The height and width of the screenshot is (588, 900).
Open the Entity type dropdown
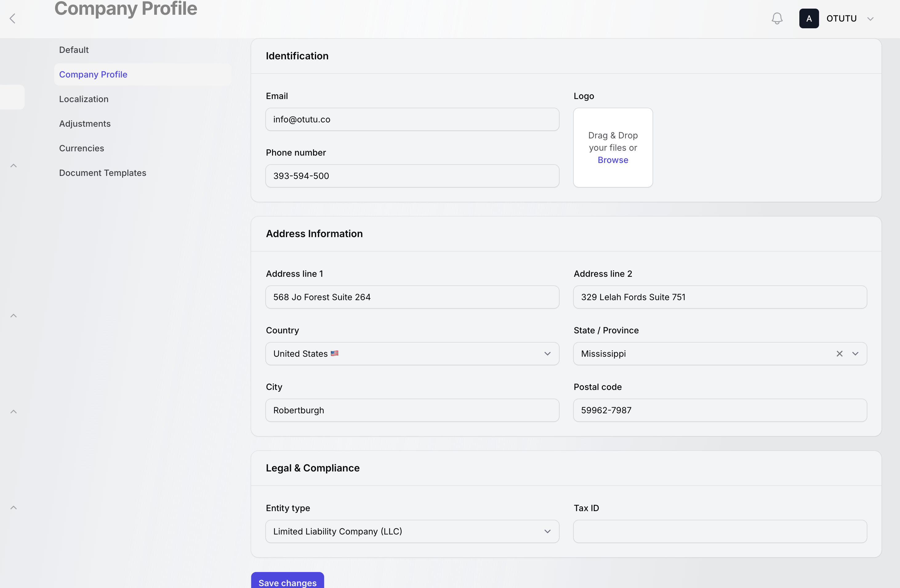tap(412, 531)
